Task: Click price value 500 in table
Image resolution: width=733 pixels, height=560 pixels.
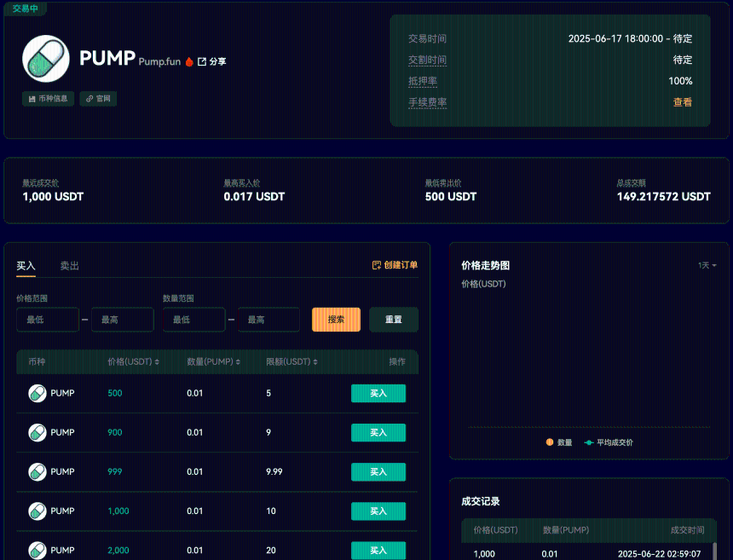Action: pyautogui.click(x=115, y=393)
